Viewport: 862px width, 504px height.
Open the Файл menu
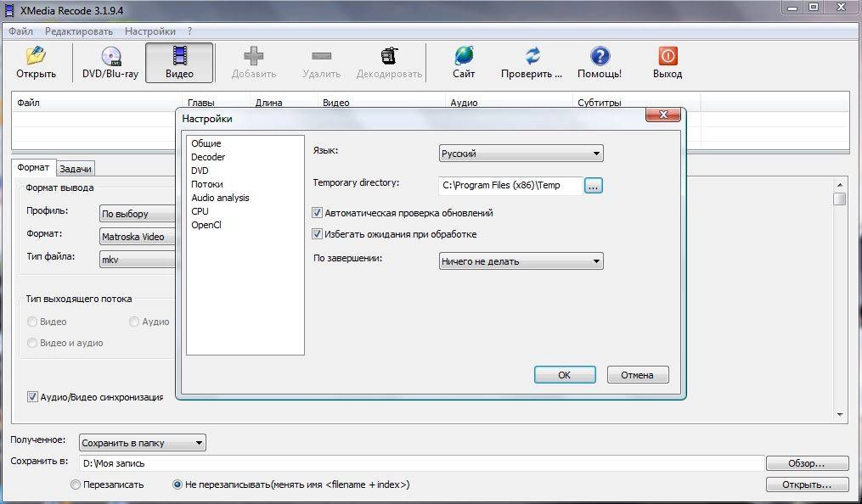click(20, 31)
